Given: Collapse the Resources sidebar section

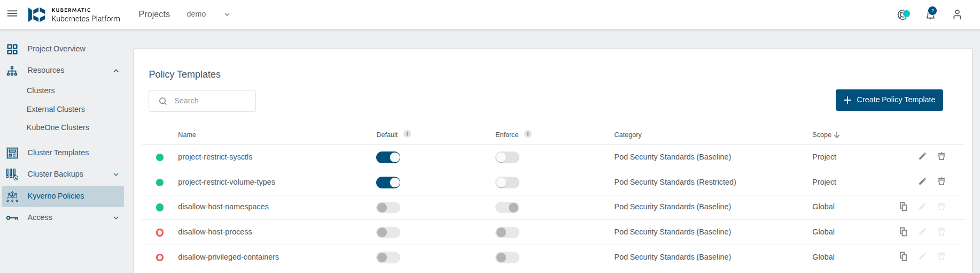Looking at the screenshot, I should (x=116, y=71).
